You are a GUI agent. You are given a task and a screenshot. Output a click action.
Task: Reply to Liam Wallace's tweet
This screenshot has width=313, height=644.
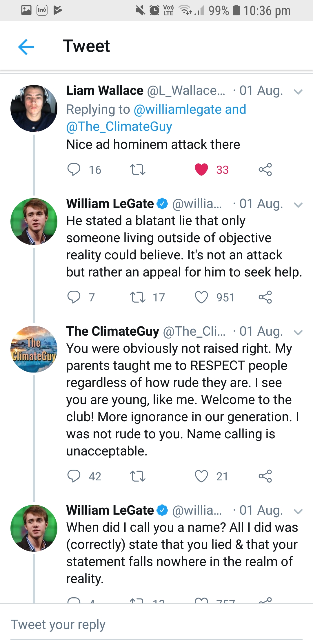(74, 169)
